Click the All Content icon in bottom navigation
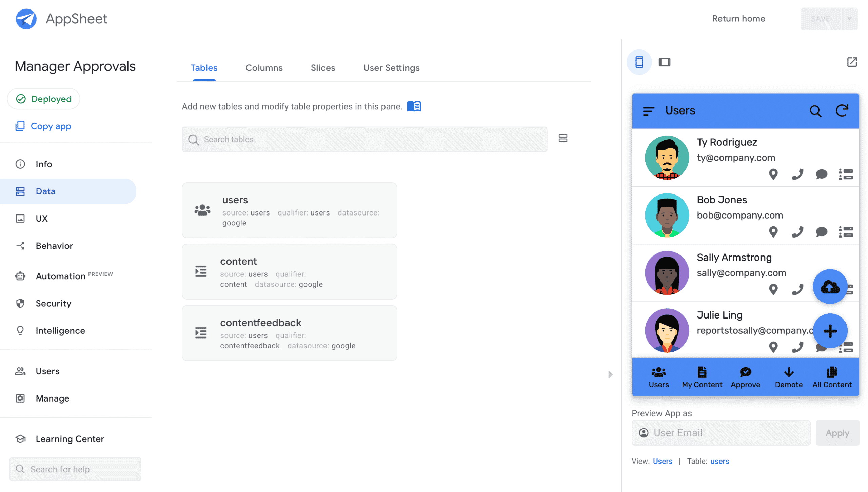This screenshot has height=492, width=868. 832,372
